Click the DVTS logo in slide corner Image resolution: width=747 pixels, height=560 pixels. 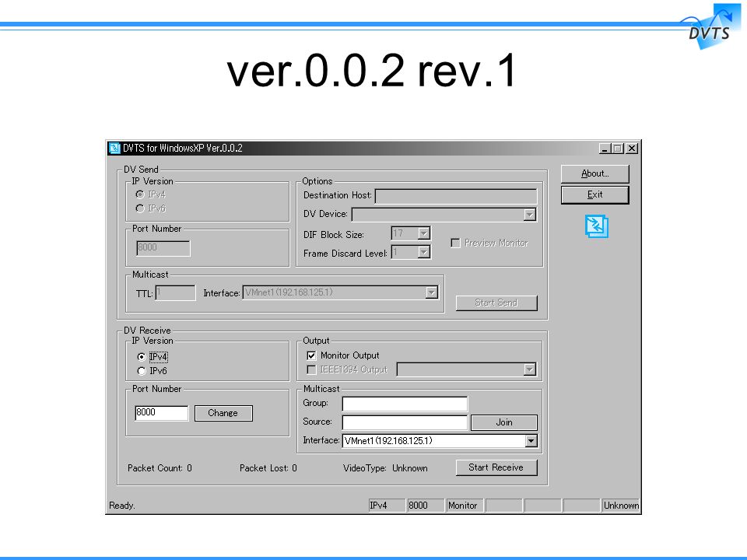click(710, 26)
